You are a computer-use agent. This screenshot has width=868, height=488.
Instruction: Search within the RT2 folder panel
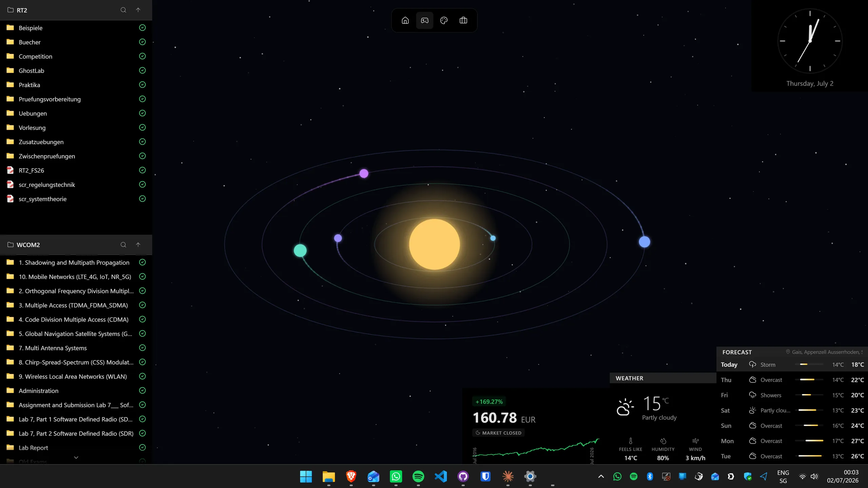coord(123,10)
